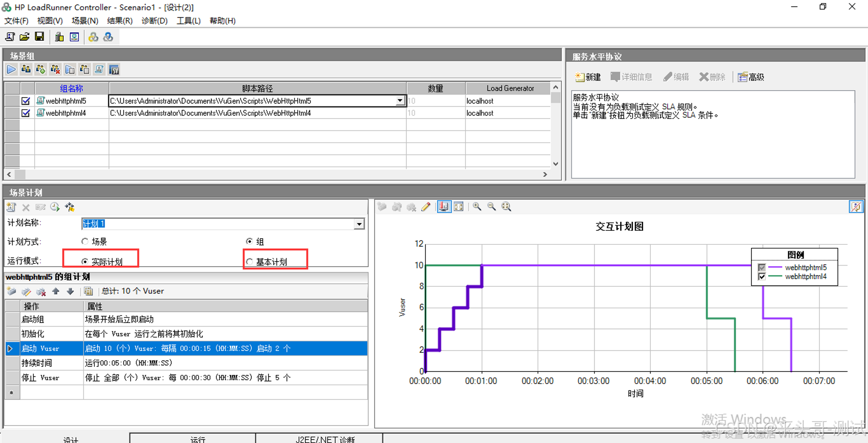
Task: Select the 持续时间 action row
Action: (x=186, y=363)
